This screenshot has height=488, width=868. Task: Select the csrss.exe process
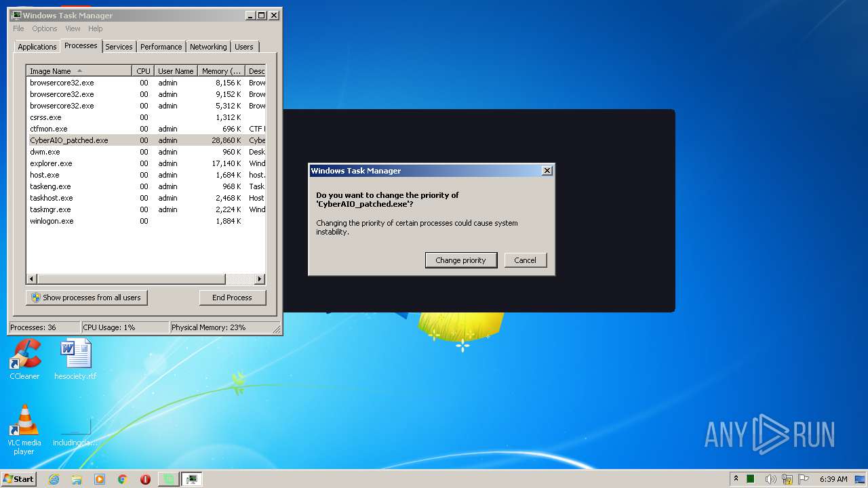tap(146, 117)
